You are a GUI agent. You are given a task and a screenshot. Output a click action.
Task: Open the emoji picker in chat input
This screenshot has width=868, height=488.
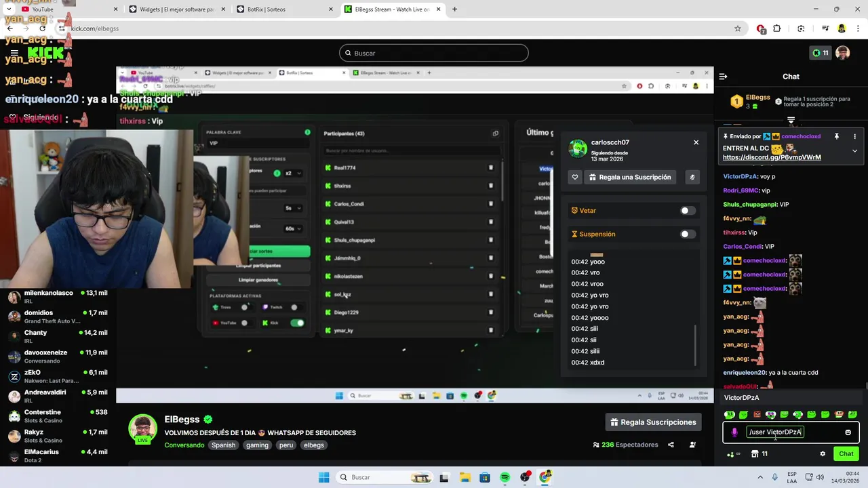(848, 432)
